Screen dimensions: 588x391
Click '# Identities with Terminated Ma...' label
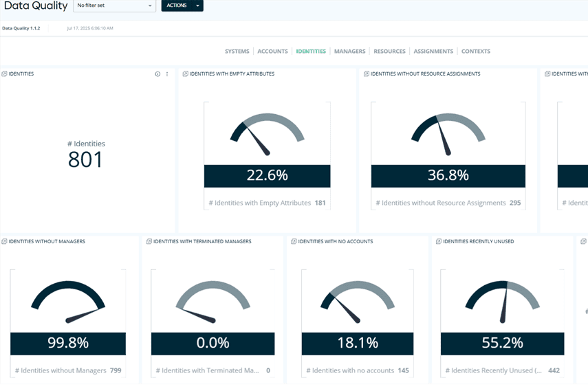coord(208,370)
